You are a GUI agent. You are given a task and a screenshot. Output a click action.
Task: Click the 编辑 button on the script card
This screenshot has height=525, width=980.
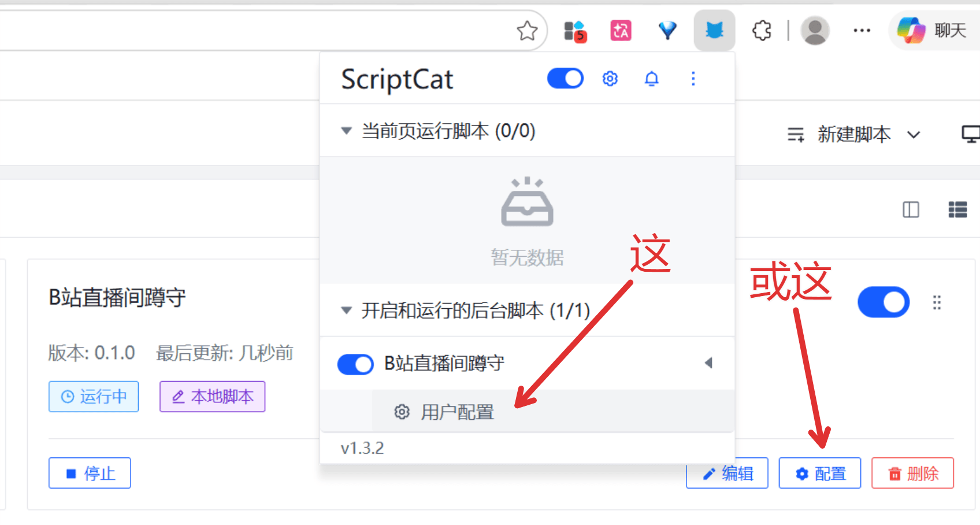[727, 474]
